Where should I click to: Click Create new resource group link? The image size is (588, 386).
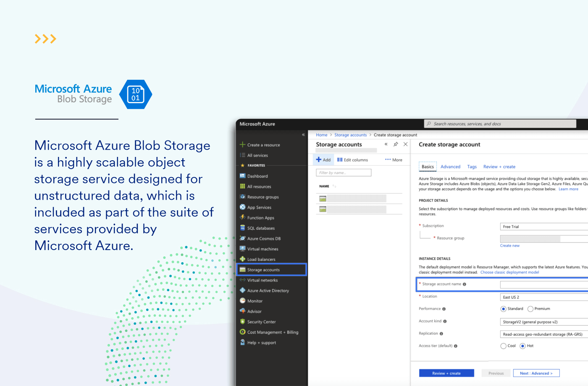point(510,246)
